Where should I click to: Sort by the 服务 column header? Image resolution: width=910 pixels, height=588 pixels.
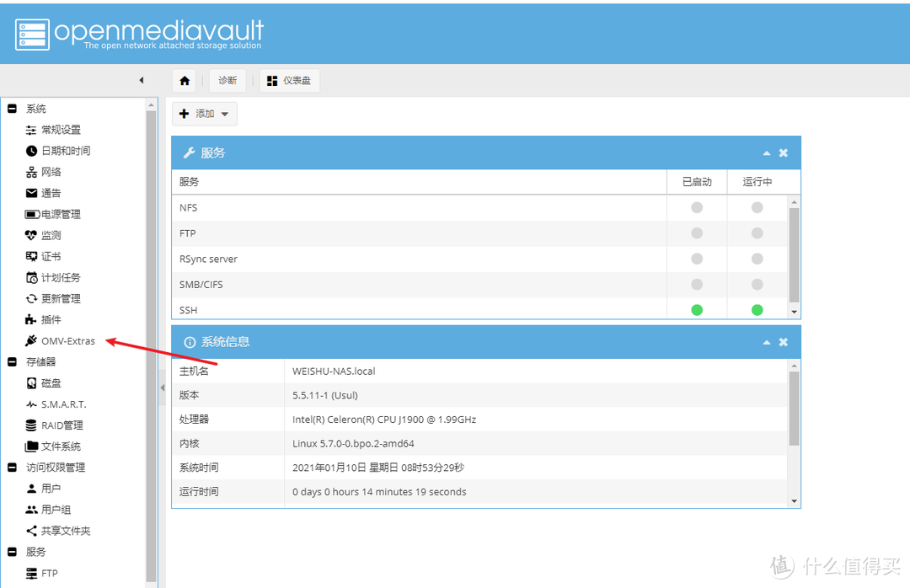[x=419, y=182]
